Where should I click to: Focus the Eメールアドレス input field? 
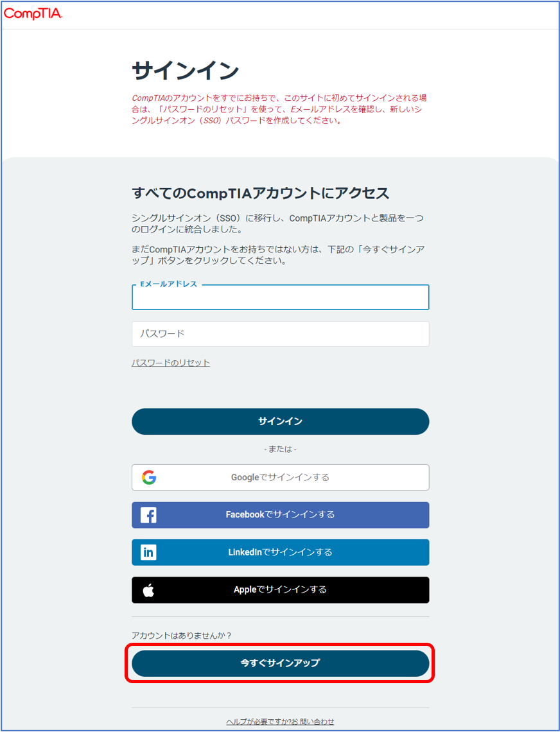[x=280, y=297]
